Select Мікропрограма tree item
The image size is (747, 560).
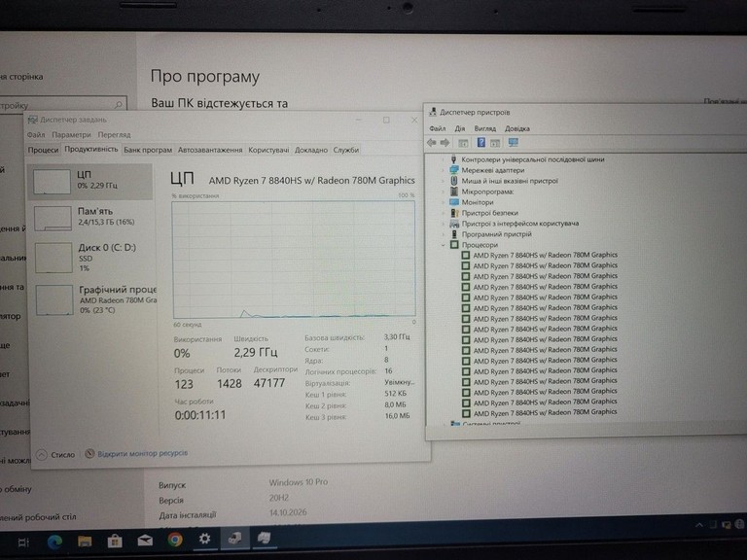487,192
